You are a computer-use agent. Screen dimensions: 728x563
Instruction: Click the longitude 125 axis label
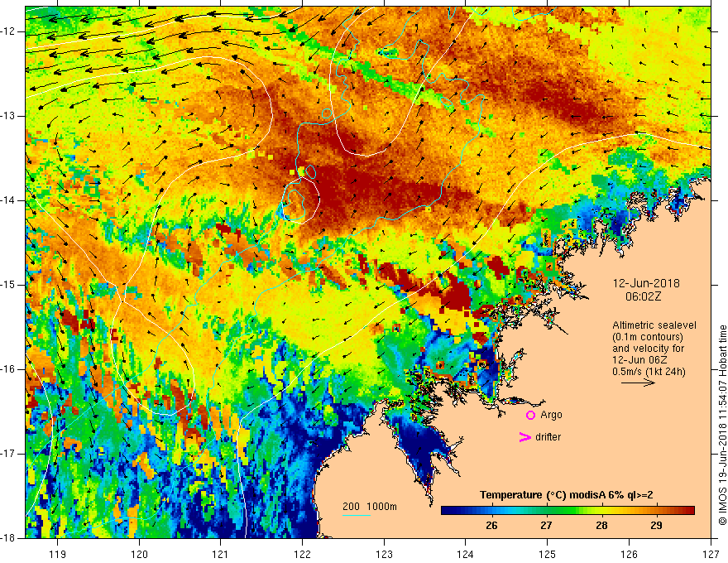[548, 554]
